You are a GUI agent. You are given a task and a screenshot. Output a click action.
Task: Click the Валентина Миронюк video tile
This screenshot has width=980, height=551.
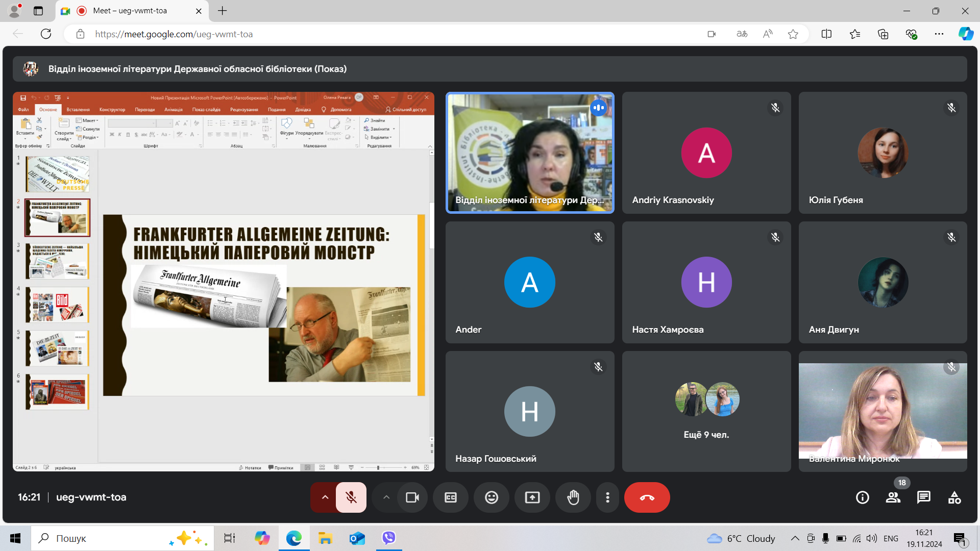(x=883, y=411)
